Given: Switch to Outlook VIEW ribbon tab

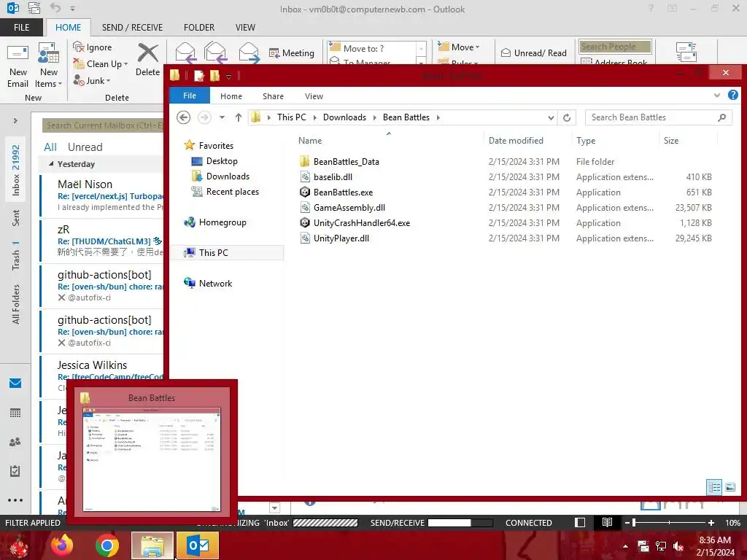Looking at the screenshot, I should [245, 27].
